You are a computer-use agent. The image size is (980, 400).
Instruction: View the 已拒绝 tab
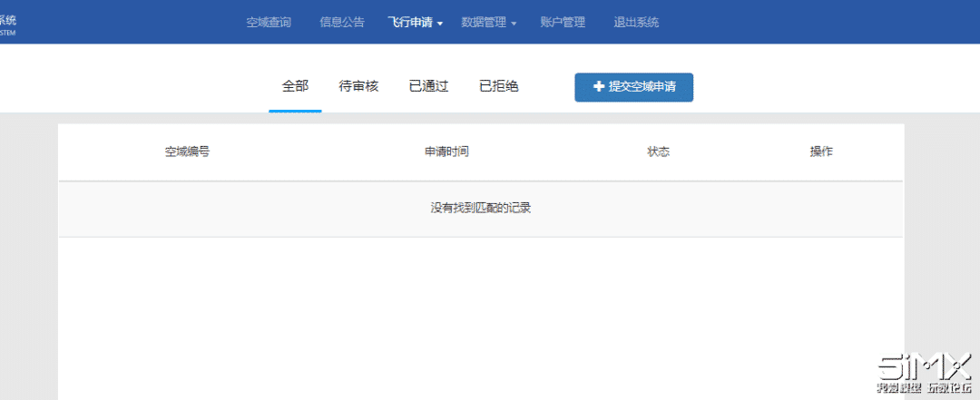click(x=499, y=87)
